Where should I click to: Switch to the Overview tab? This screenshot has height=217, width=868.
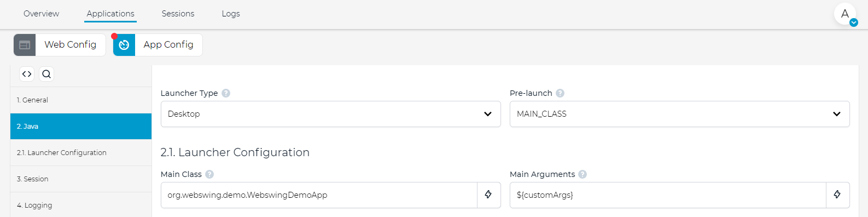42,14
